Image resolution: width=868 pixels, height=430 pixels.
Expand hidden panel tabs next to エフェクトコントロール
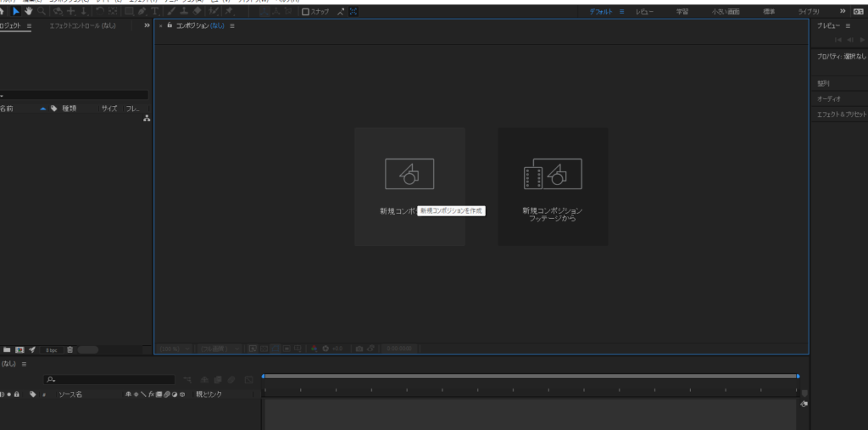(x=147, y=26)
